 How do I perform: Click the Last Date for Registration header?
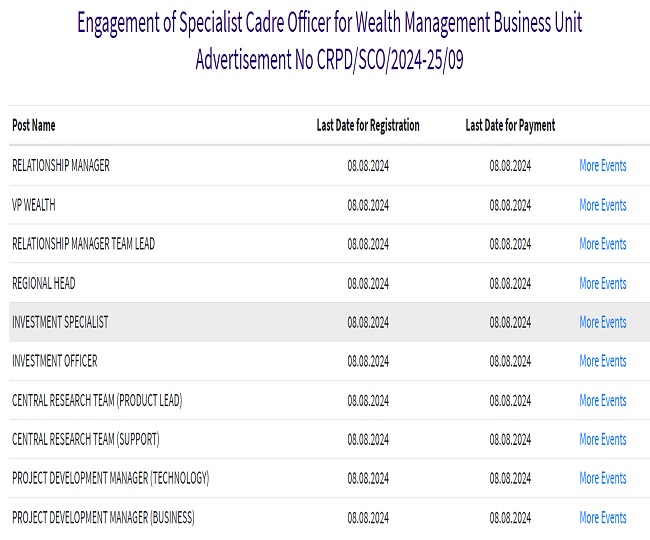[368, 126]
